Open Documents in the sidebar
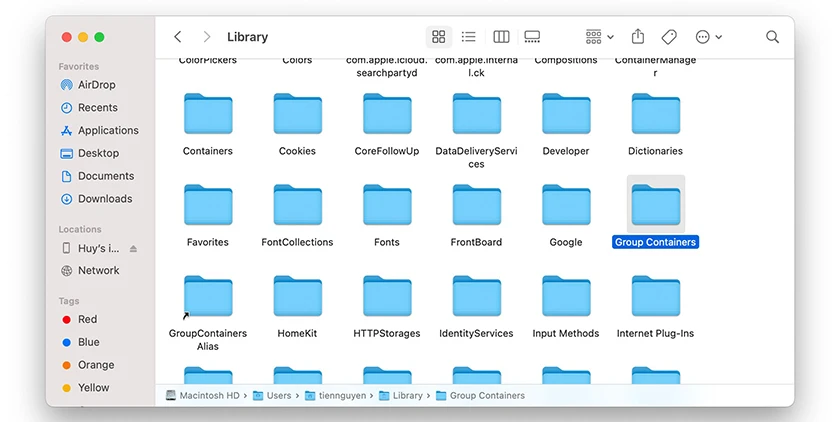Viewport: 840px width, 422px height. click(97, 176)
